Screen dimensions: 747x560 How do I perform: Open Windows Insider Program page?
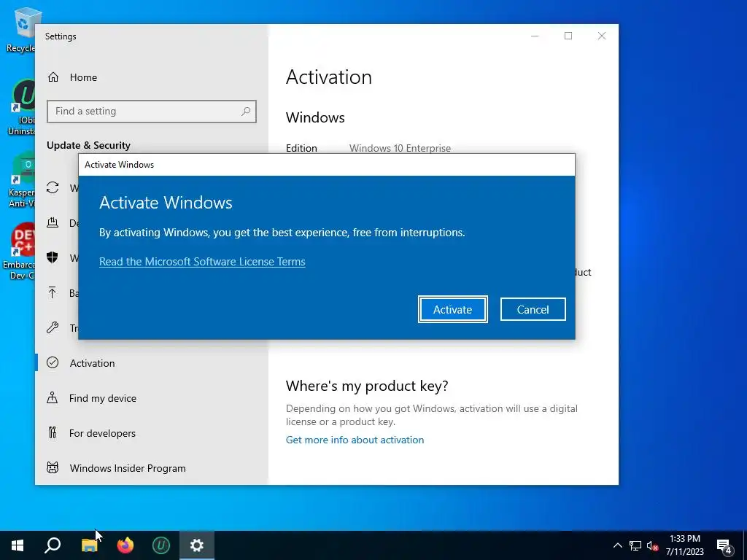152,468
